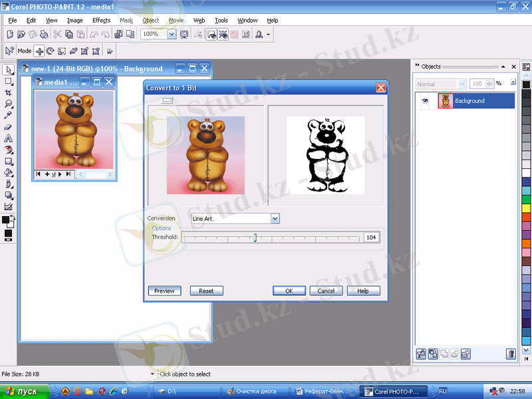
Task: Click the Threshold slider handle
Action: pyautogui.click(x=255, y=237)
